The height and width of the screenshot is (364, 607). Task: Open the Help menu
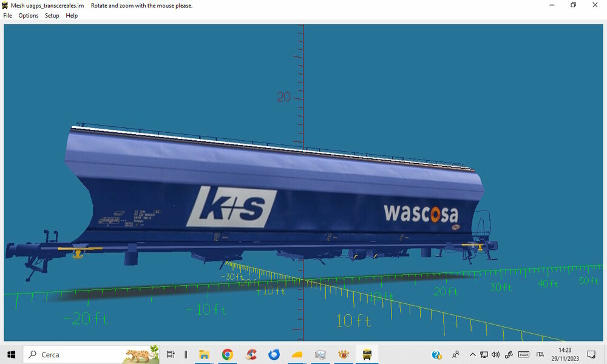[x=72, y=16]
